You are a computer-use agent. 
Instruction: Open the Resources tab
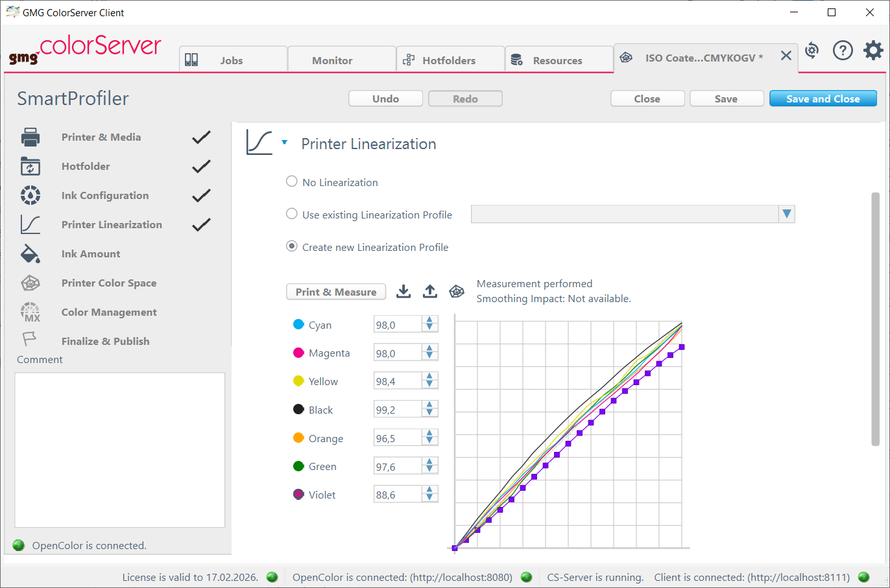pos(559,59)
